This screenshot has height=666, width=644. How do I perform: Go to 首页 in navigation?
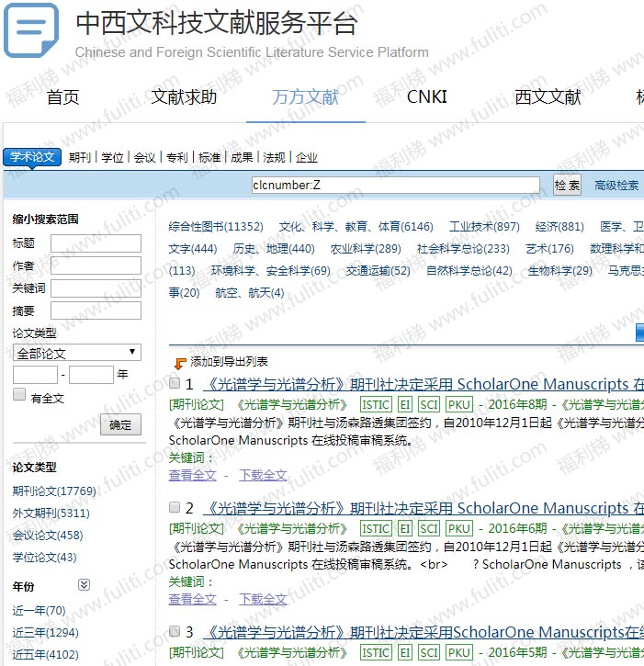tap(62, 97)
